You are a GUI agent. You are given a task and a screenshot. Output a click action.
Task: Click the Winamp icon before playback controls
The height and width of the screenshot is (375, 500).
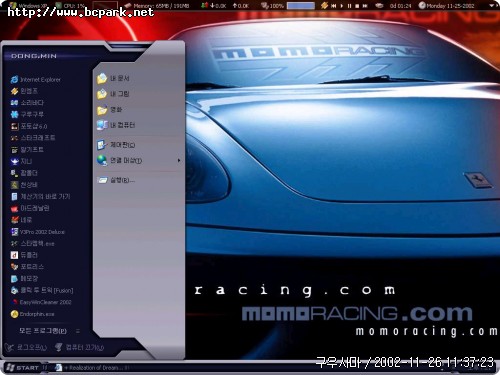324,6
